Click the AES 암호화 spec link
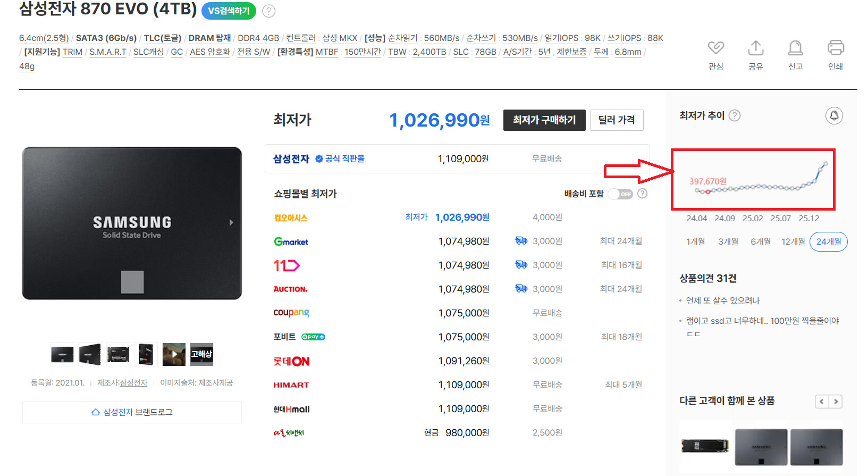 (x=210, y=52)
